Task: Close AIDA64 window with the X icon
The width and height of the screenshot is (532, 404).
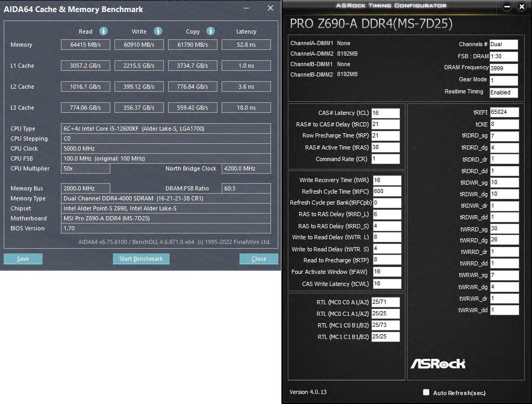Action: (270, 8)
